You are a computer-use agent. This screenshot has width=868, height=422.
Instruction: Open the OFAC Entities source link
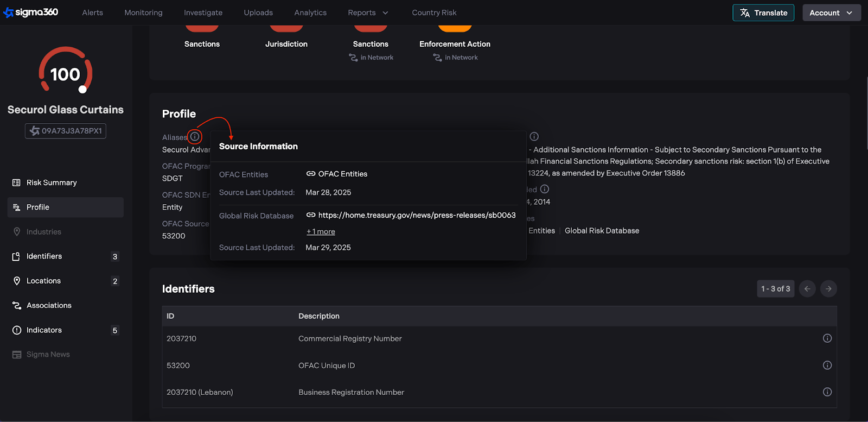click(x=342, y=174)
